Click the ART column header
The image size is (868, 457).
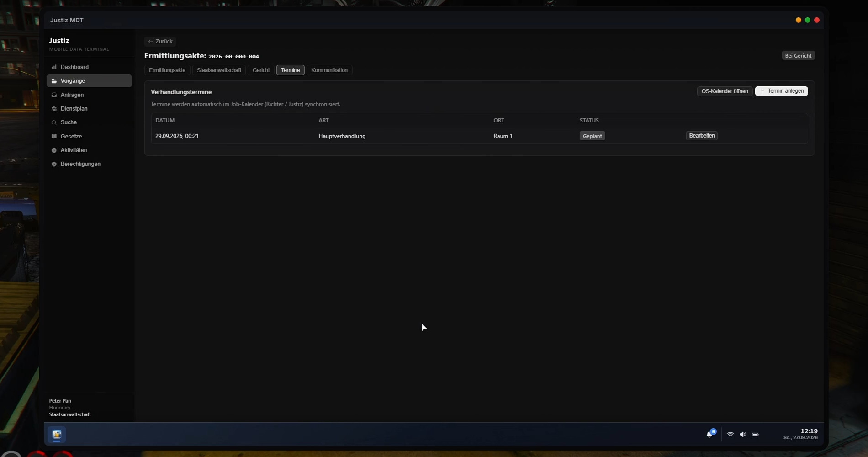323,121
